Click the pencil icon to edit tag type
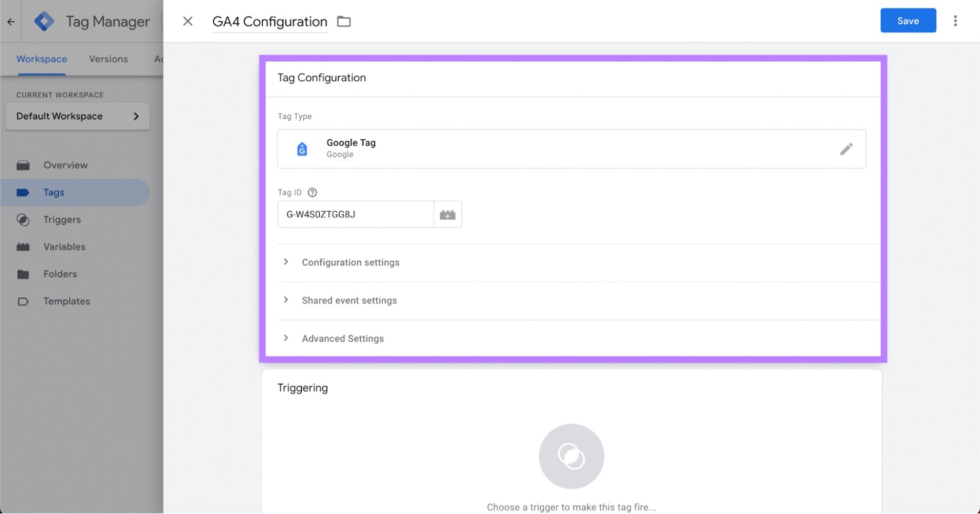The image size is (980, 514). point(846,149)
